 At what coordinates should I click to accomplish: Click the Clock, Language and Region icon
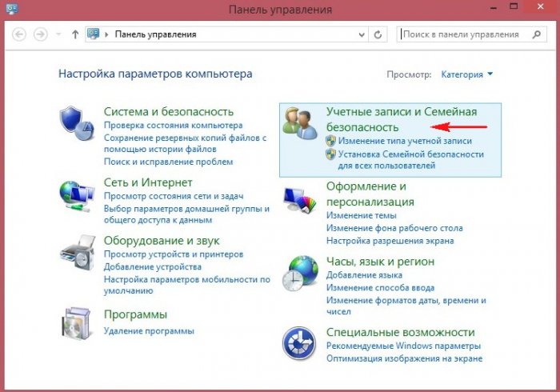tap(300, 274)
